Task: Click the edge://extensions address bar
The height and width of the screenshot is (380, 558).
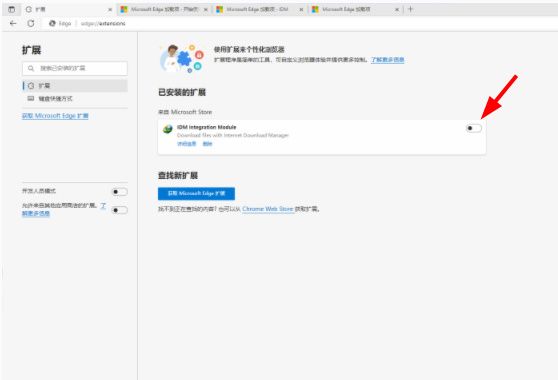Action: pyautogui.click(x=103, y=23)
